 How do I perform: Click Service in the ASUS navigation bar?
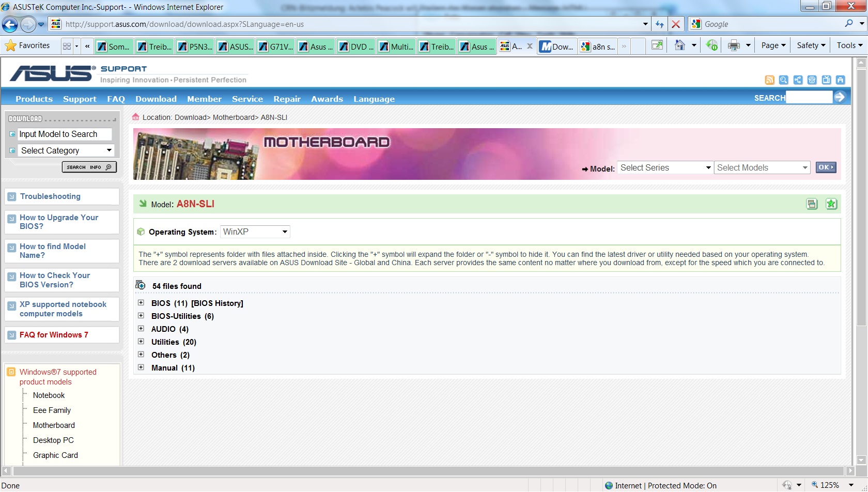click(247, 99)
